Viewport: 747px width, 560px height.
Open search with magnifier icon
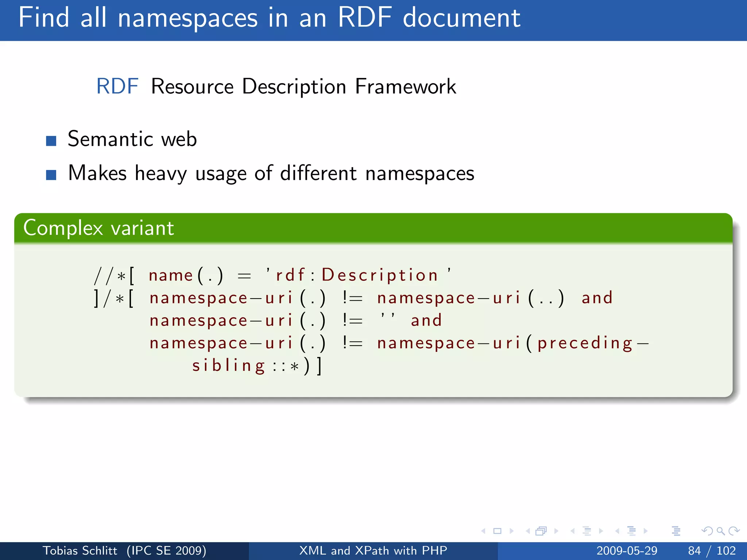(x=720, y=531)
